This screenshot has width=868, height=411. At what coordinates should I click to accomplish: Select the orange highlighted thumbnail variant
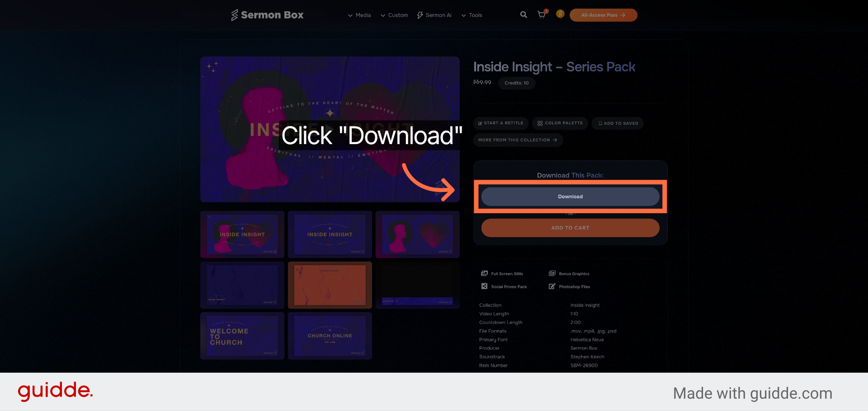coord(330,285)
